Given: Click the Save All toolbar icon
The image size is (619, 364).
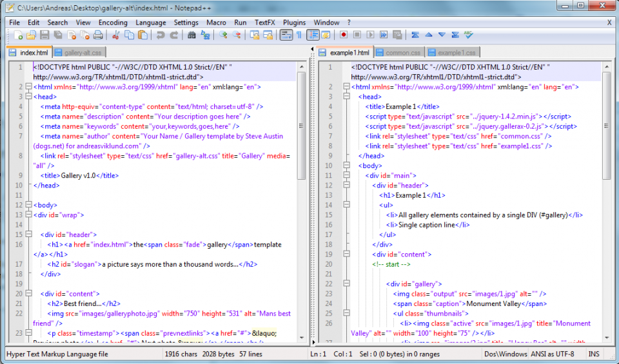Looking at the screenshot, I should tap(58, 35).
